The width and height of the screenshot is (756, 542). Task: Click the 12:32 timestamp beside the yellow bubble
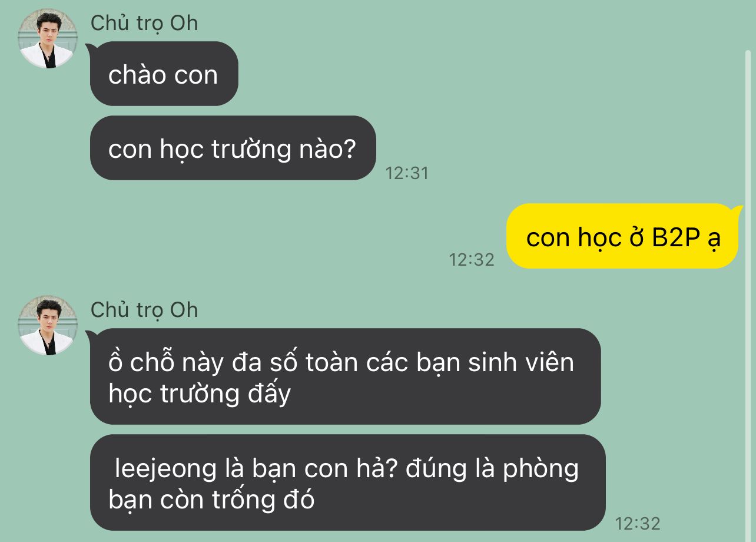472,260
